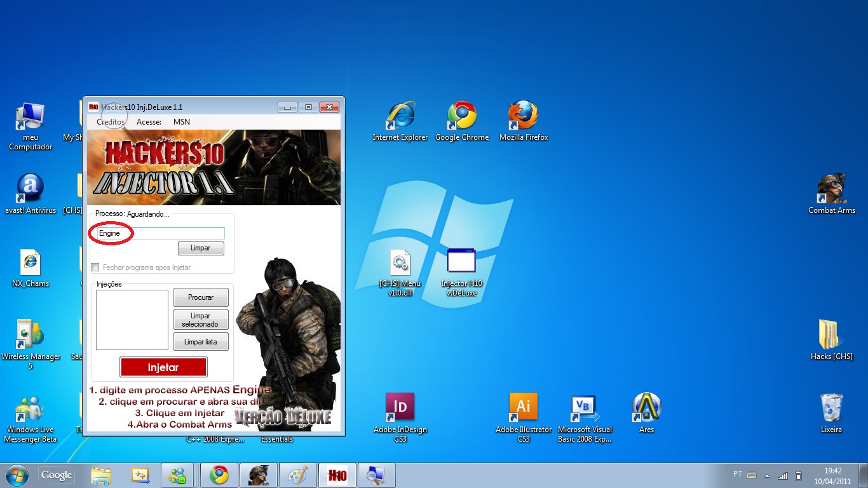The width and height of the screenshot is (868, 488).
Task: Click the battery tray icon
Action: (799, 475)
